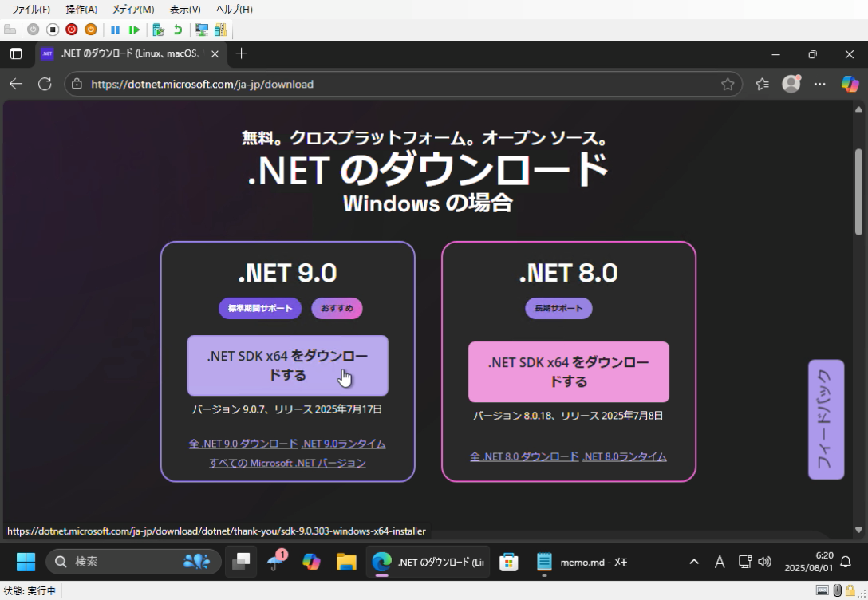The image size is (868, 600).
Task: Click the Ctrl+Alt+Del toolbar icon
Action: pyautogui.click(x=10, y=30)
